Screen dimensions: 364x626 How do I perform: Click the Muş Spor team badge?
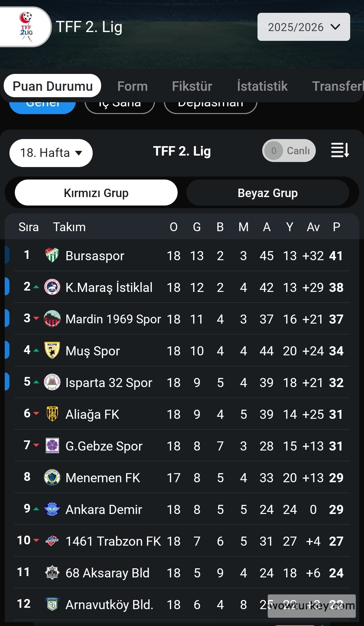point(52,351)
